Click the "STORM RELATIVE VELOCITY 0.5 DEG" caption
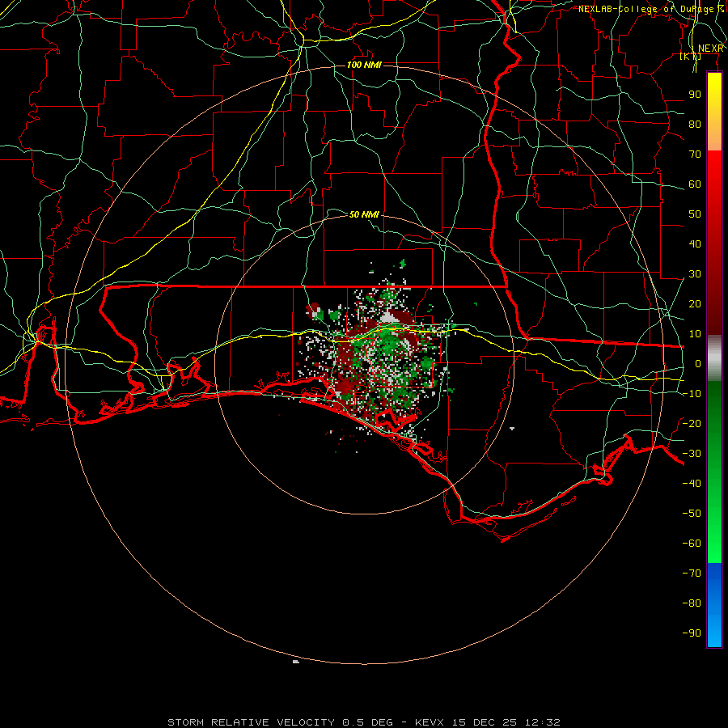 pyautogui.click(x=280, y=722)
